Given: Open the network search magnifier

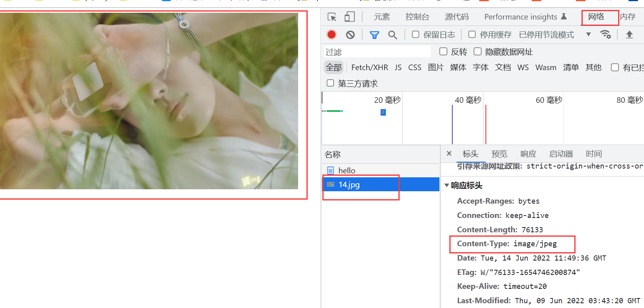Looking at the screenshot, I should (392, 35).
